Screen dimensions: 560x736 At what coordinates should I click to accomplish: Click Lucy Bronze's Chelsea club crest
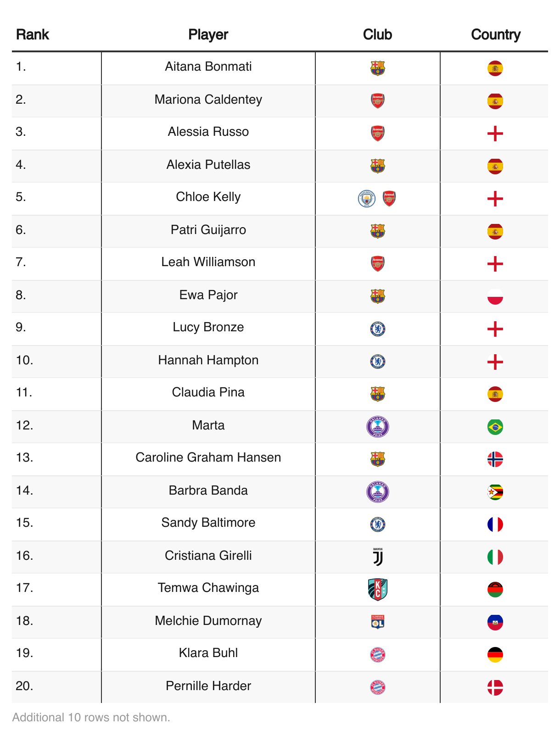(x=377, y=329)
